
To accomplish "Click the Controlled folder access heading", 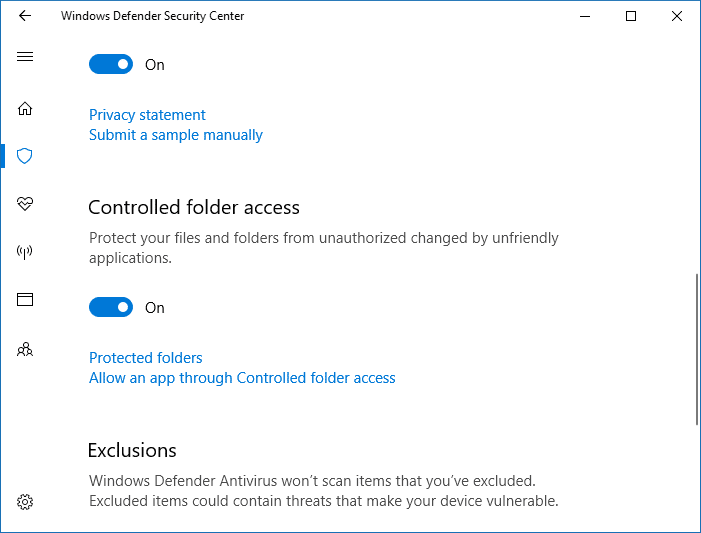I will coord(194,207).
